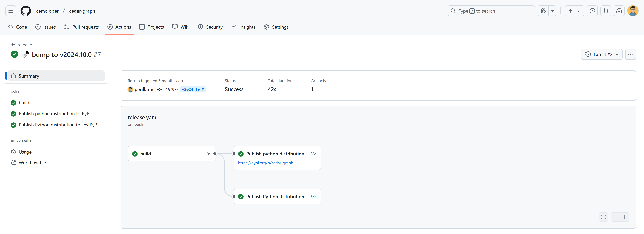Open the v2024.10.0 tag label

(193, 89)
